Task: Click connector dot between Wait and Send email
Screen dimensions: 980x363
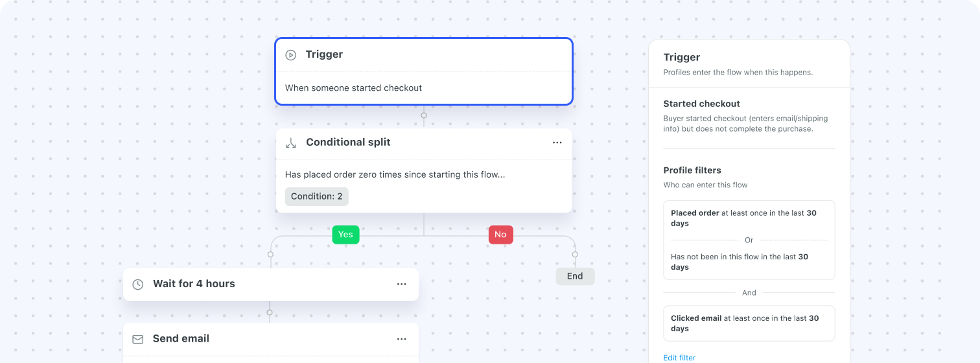Action: click(270, 312)
